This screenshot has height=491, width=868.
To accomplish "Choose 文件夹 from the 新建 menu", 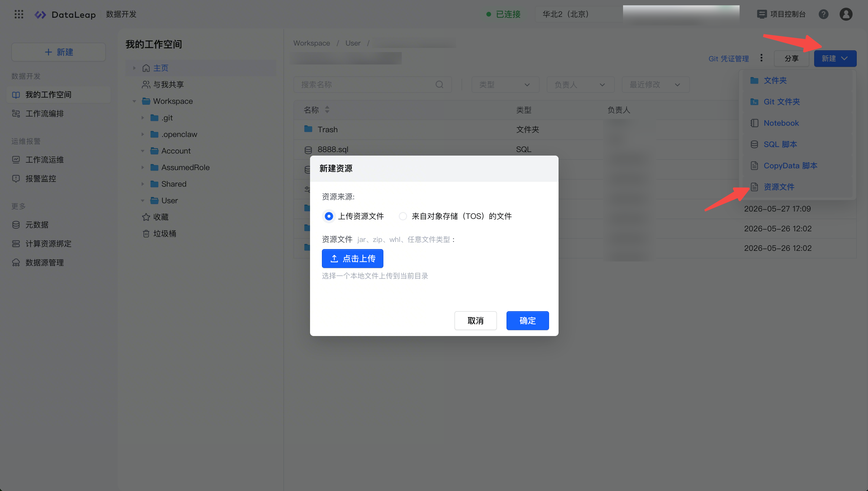I will pos(797,80).
